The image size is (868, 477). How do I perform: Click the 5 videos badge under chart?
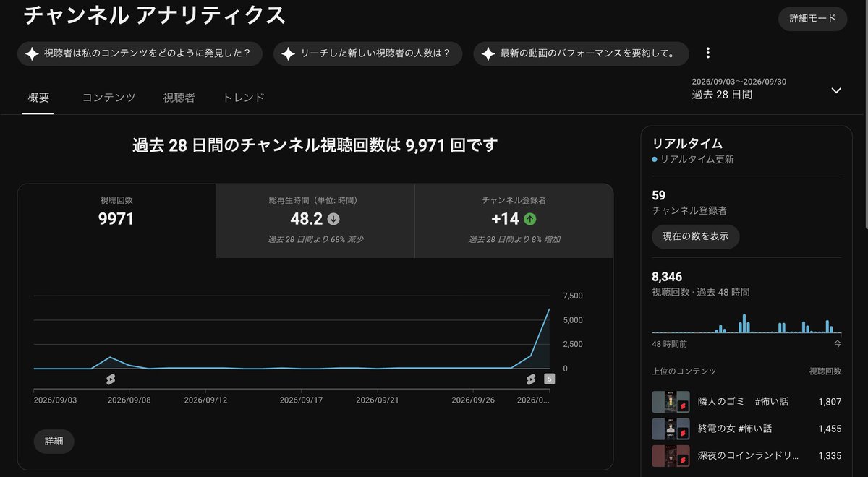549,379
